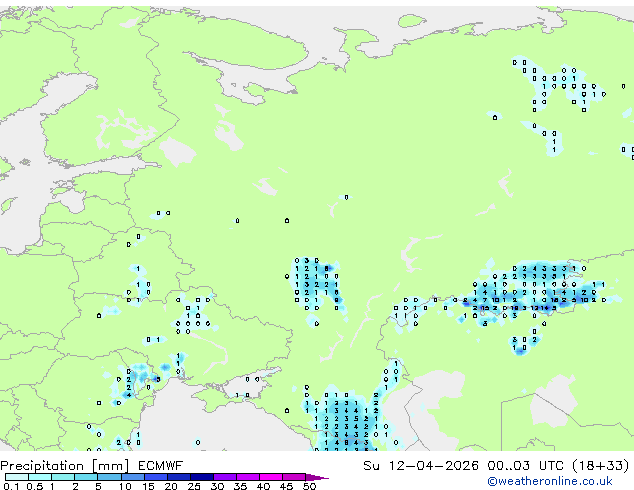634x490 pixels.
Task: Click the '45' legend scale label
Action: pos(286,486)
